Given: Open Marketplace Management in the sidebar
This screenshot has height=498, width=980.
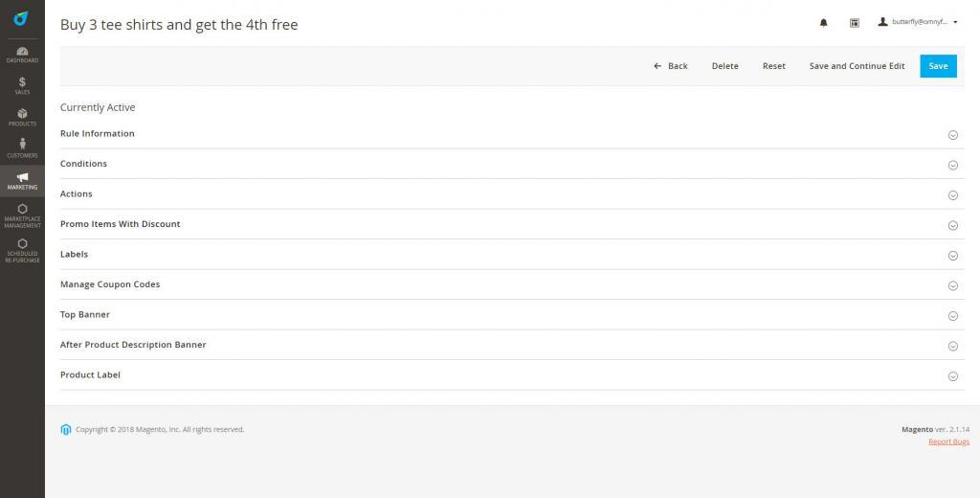Looking at the screenshot, I should pyautogui.click(x=22, y=215).
